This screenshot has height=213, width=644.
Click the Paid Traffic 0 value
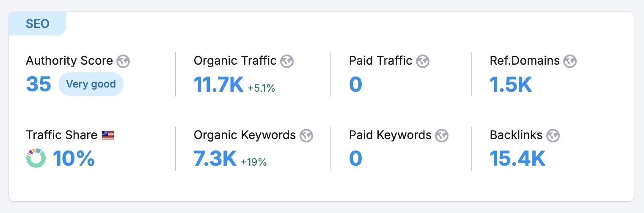[x=355, y=85]
